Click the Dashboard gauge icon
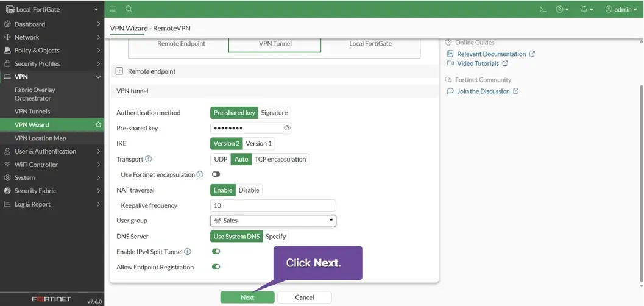 7,24
